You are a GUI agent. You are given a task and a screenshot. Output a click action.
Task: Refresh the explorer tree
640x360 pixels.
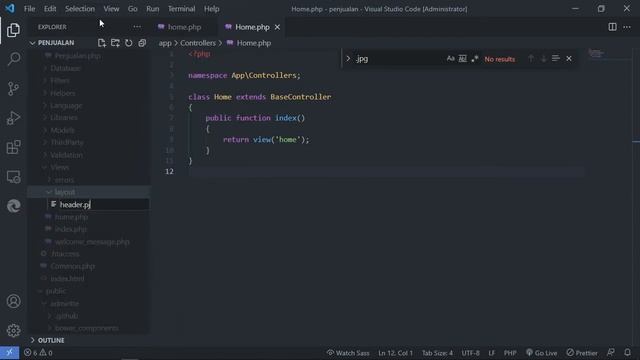click(129, 43)
